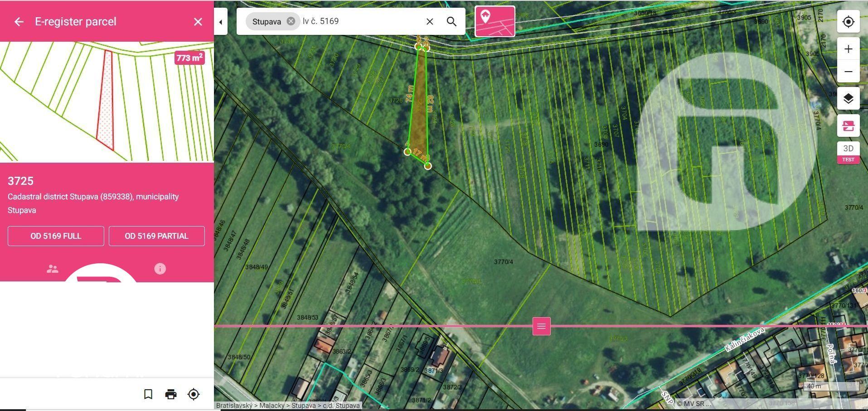Switch to the owners tab icon

pyautogui.click(x=53, y=269)
